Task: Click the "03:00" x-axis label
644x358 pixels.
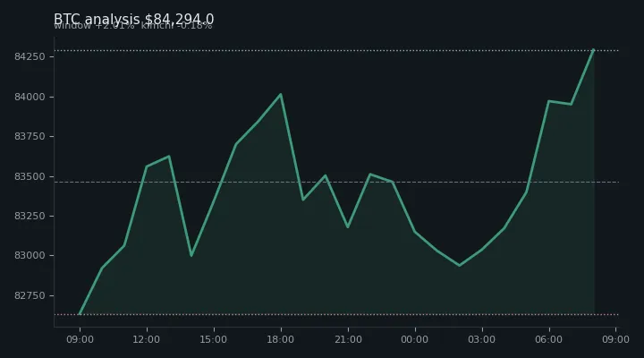Action: 482,339
